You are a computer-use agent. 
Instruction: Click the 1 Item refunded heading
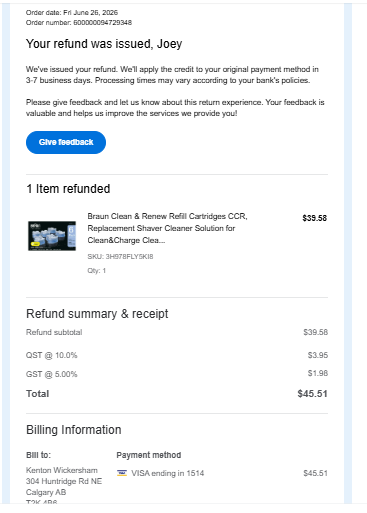(x=68, y=189)
